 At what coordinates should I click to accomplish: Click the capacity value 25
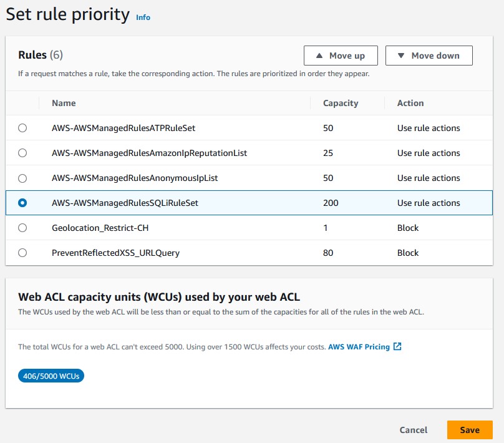tap(328, 153)
